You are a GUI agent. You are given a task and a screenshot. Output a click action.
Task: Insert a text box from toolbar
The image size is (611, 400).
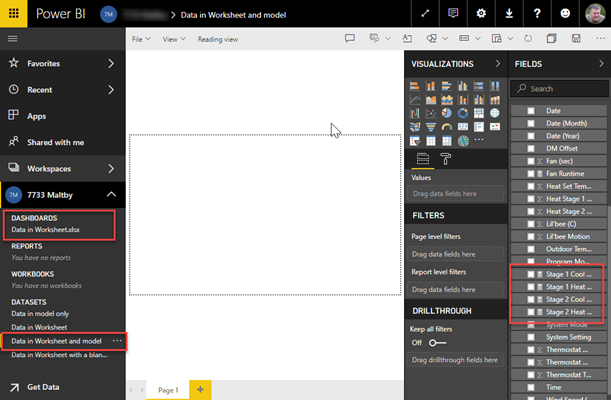pos(407,38)
